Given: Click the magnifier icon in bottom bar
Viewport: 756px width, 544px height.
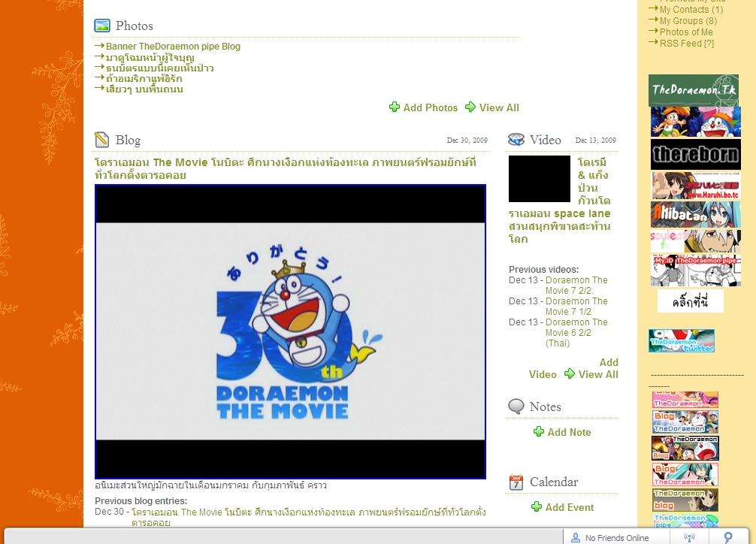Looking at the screenshot, I should click(728, 537).
